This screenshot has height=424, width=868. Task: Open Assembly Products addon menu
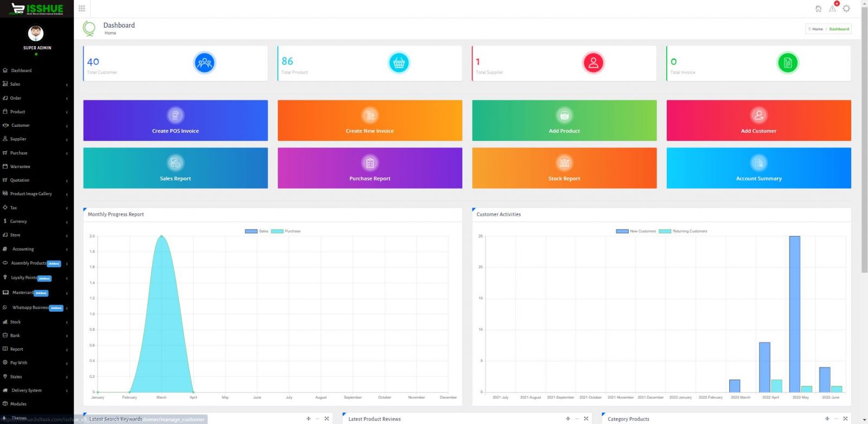pos(36,263)
